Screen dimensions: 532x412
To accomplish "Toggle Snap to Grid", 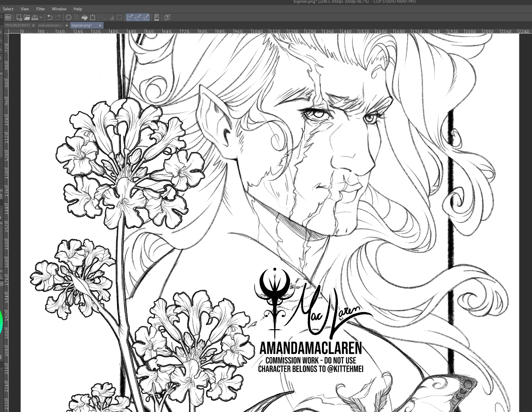I will pos(146,17).
